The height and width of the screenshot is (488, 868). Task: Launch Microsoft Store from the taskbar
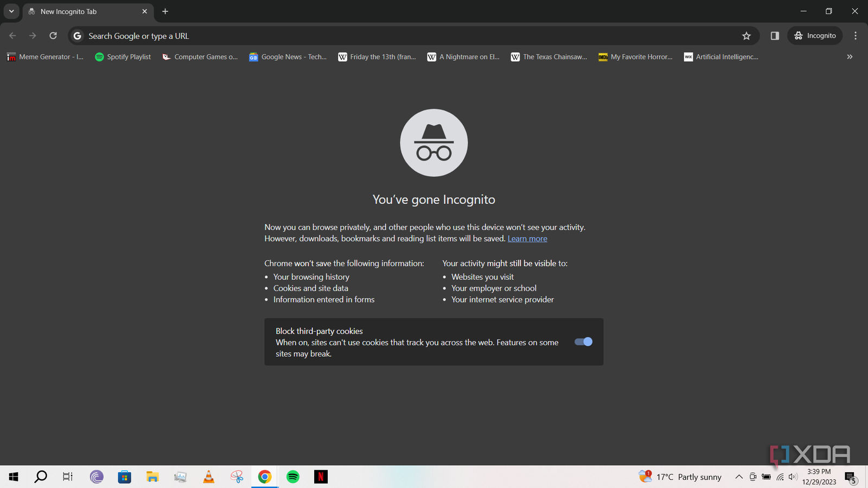tap(125, 477)
